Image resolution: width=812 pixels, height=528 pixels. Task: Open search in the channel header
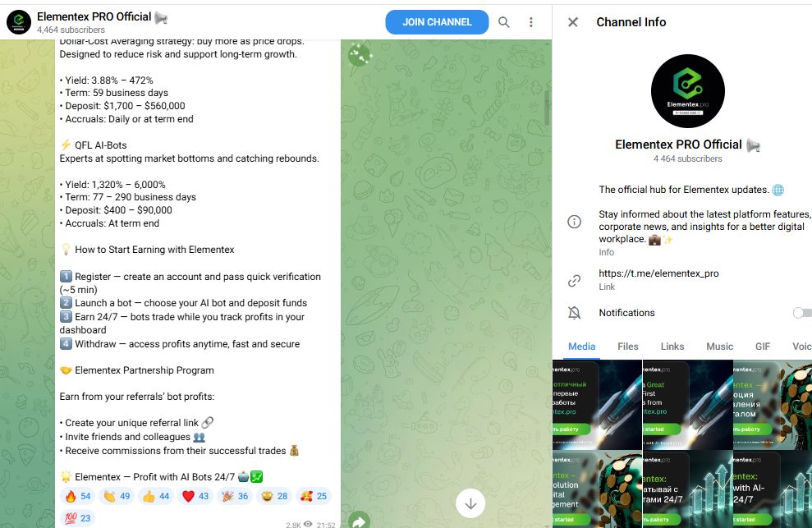coord(504,22)
